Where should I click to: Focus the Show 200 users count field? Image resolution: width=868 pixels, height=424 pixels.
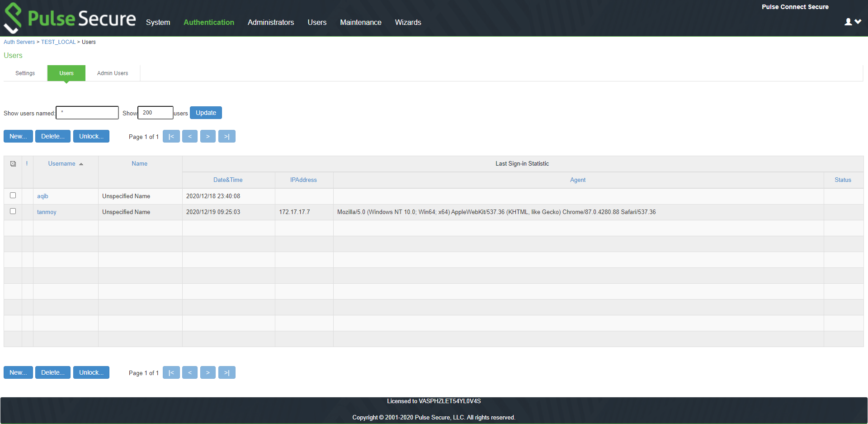pyautogui.click(x=156, y=113)
